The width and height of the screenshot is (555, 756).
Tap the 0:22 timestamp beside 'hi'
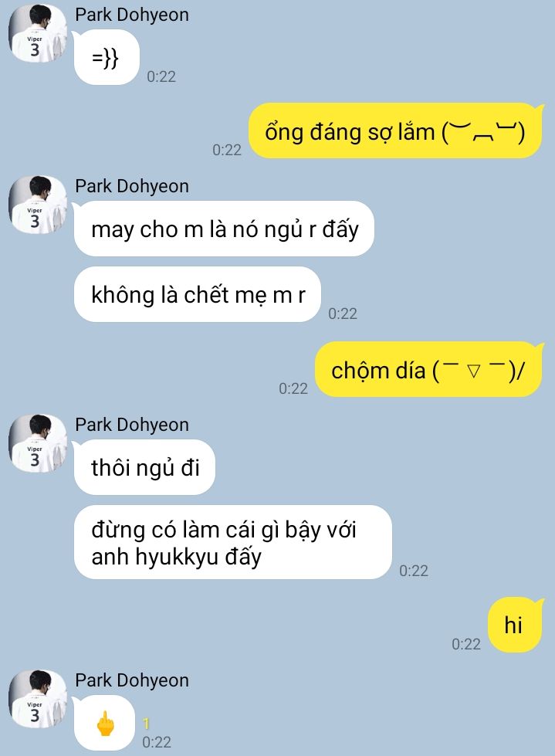point(466,644)
